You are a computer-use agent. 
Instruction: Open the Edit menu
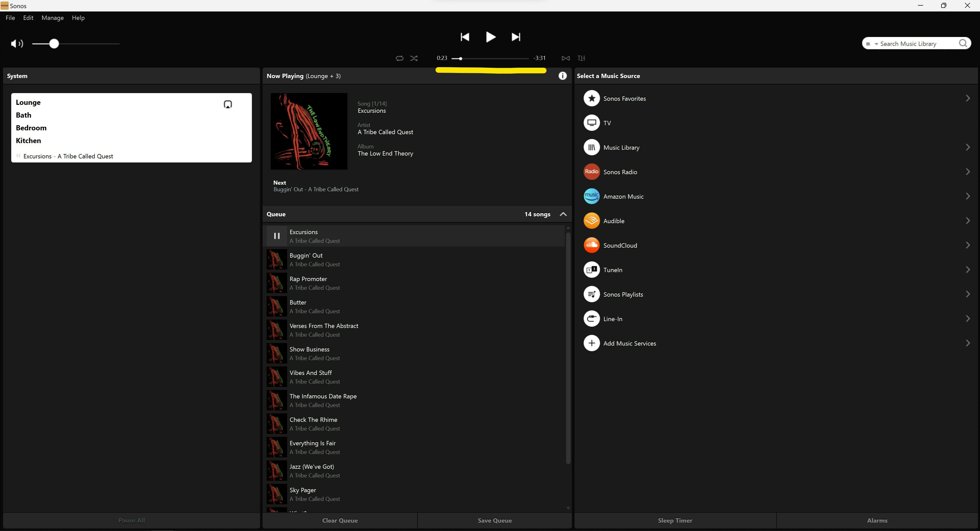click(28, 18)
